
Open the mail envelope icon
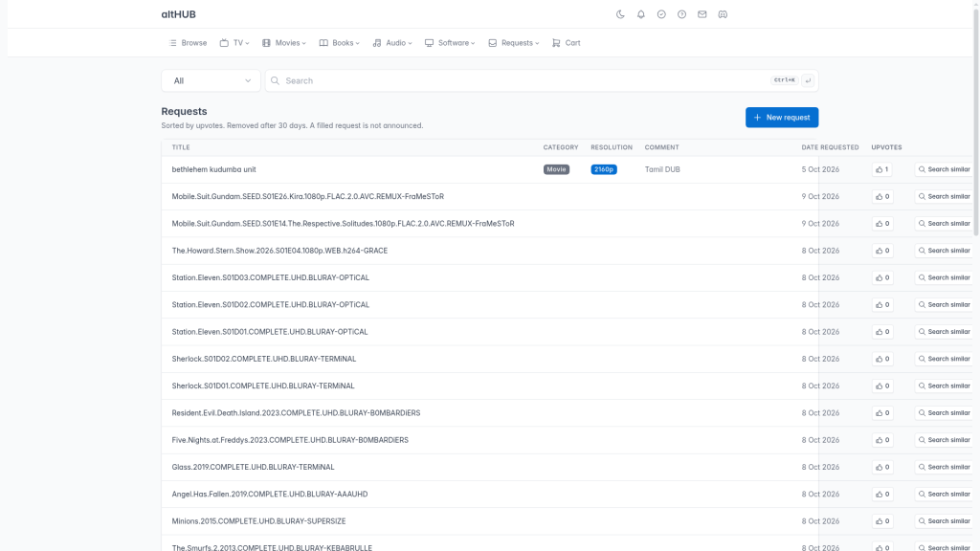702,14
